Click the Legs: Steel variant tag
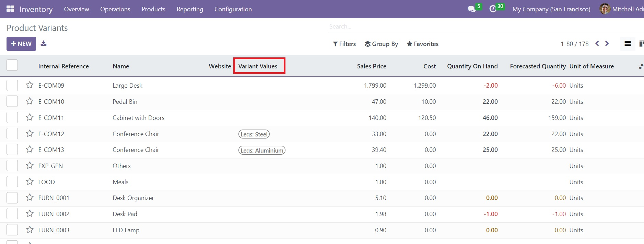 point(254,134)
